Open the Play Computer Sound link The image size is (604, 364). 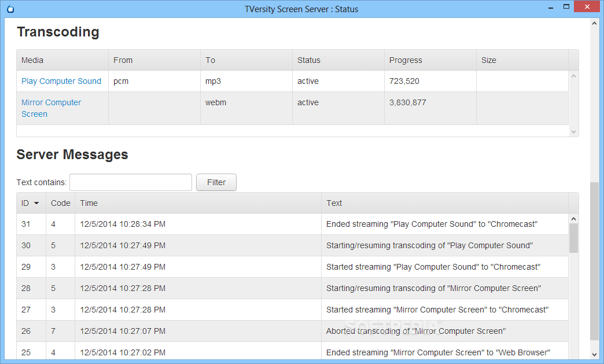(61, 81)
